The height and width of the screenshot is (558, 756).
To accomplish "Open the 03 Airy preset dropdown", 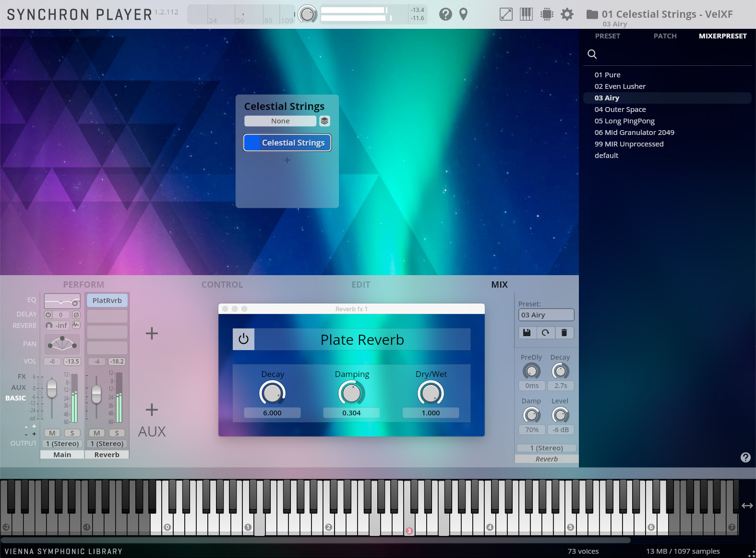I will [x=546, y=315].
